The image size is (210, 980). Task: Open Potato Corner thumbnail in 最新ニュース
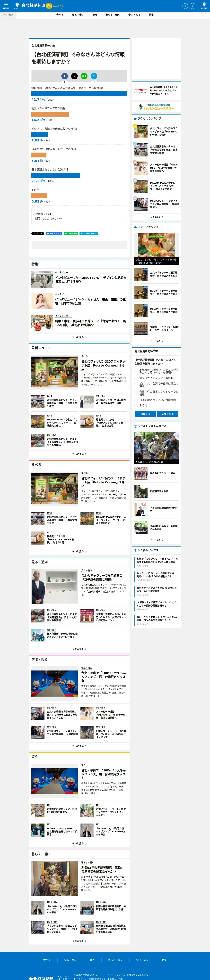(x=54, y=372)
